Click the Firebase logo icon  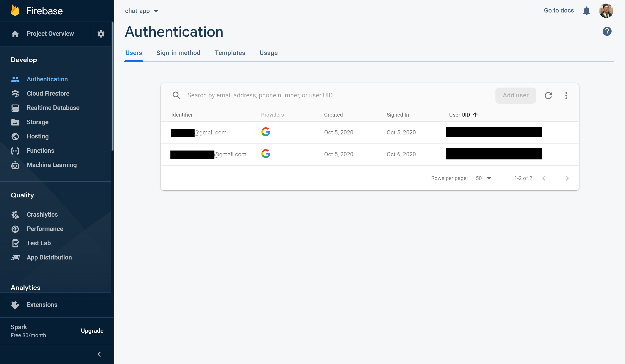click(15, 11)
